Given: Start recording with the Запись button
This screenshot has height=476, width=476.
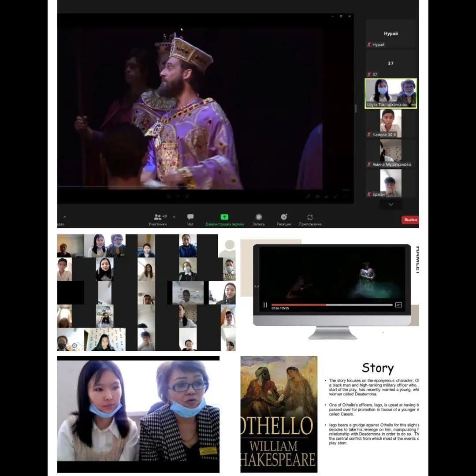Looking at the screenshot, I should pos(259,220).
